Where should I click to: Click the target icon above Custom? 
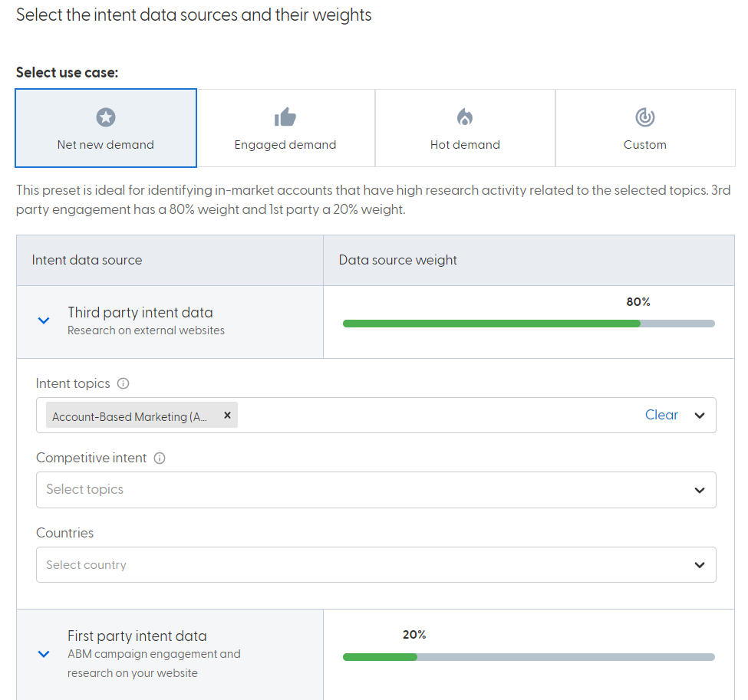[x=644, y=117]
